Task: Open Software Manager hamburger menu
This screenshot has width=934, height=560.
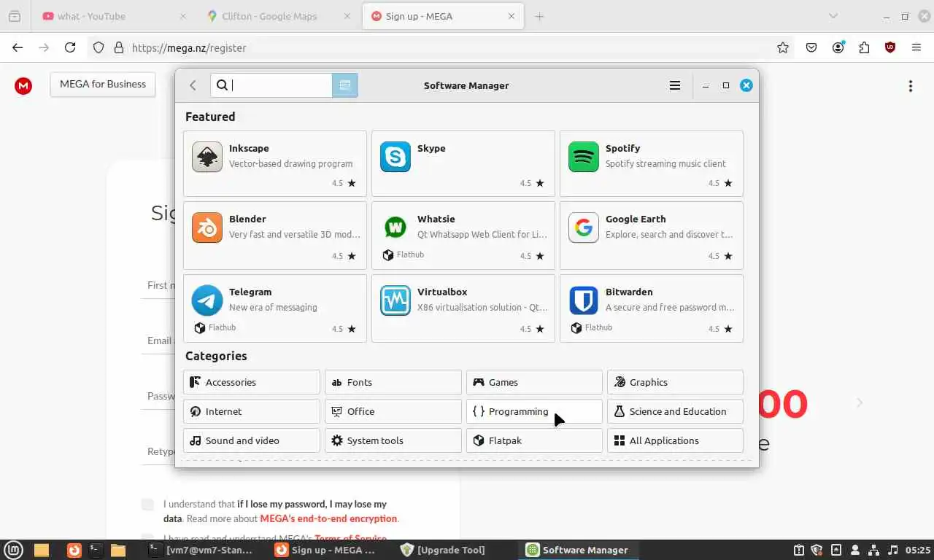Action: 675,85
